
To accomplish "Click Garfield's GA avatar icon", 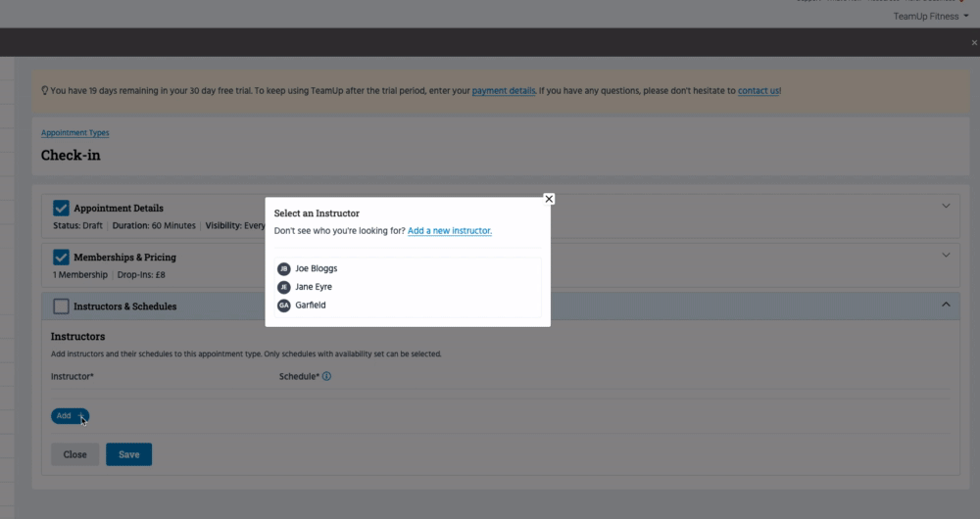I will pos(284,306).
